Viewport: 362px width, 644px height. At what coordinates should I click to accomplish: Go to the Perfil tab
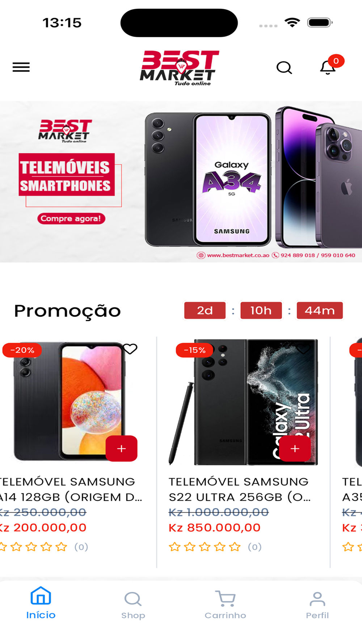point(317,606)
